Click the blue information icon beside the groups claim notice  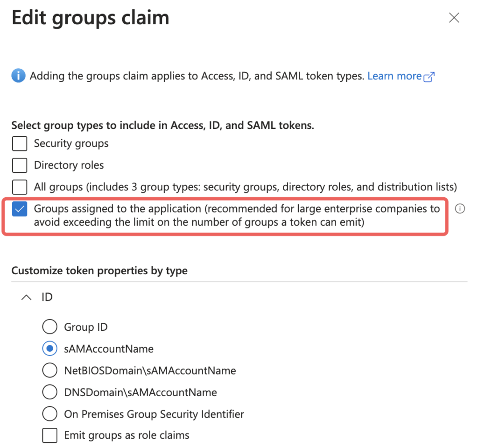pyautogui.click(x=18, y=75)
